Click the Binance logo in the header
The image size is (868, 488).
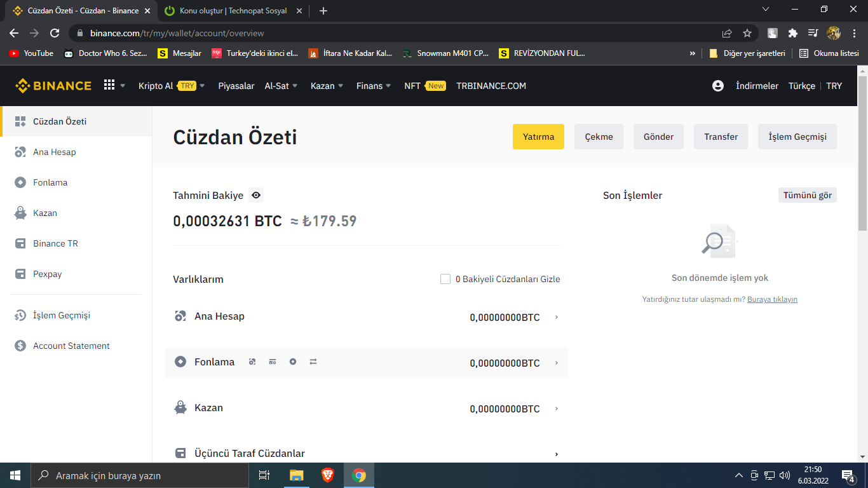coord(53,86)
